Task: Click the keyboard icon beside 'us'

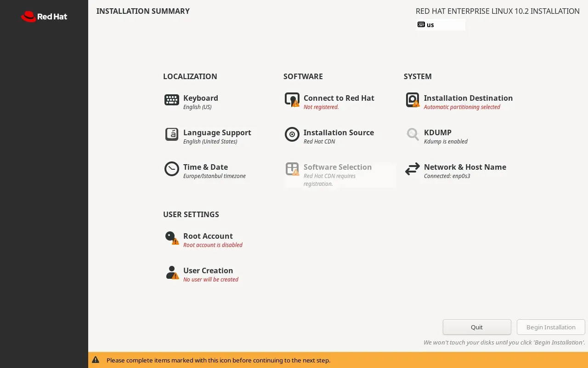Action: tap(421, 25)
